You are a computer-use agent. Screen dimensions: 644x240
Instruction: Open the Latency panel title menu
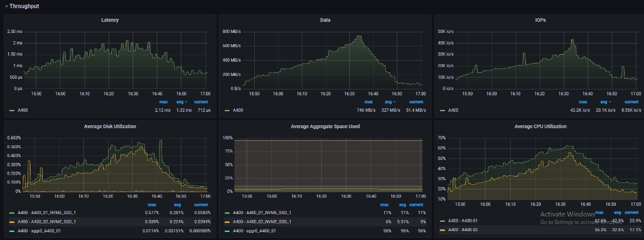pos(110,20)
